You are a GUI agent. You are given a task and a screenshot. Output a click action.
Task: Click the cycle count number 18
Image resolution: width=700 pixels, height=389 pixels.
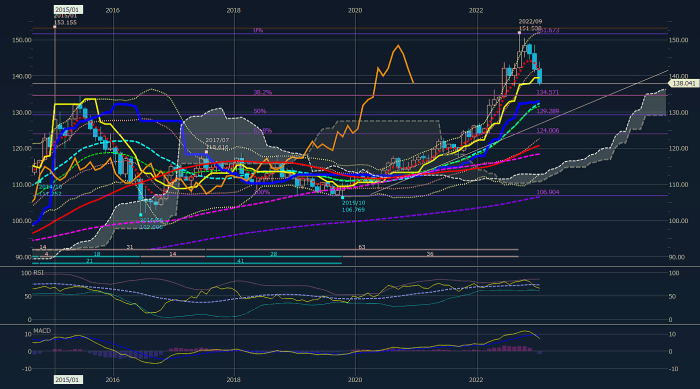click(97, 254)
